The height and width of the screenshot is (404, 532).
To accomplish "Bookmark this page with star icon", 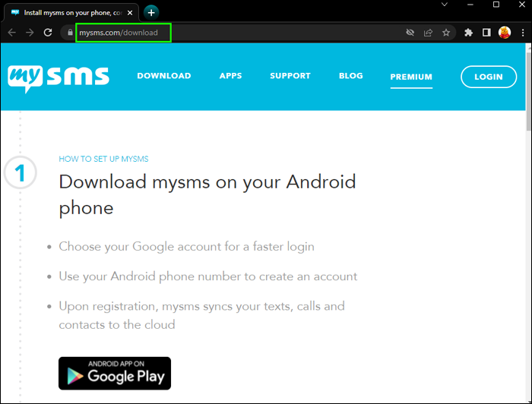I will 446,33.
